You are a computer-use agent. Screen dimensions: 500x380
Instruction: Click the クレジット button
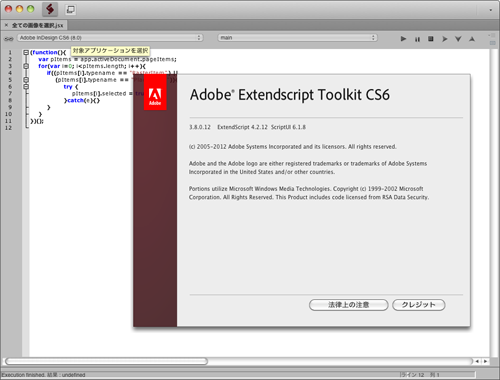(x=419, y=305)
